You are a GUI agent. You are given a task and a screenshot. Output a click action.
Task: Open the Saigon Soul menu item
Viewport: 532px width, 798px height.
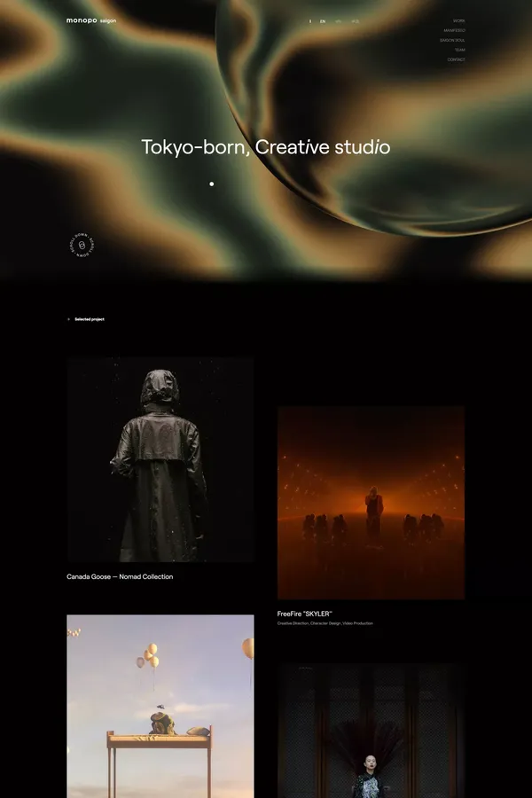(452, 40)
